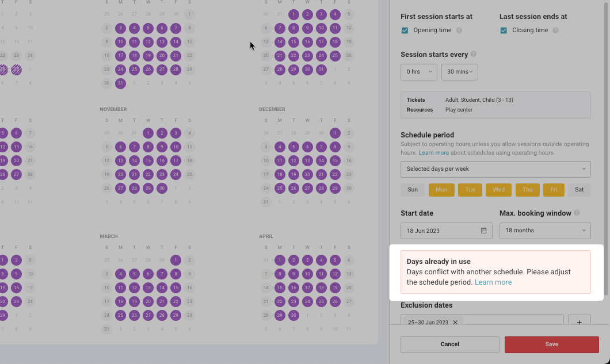
Task: Click help icon beside Closing time
Action: [555, 30]
